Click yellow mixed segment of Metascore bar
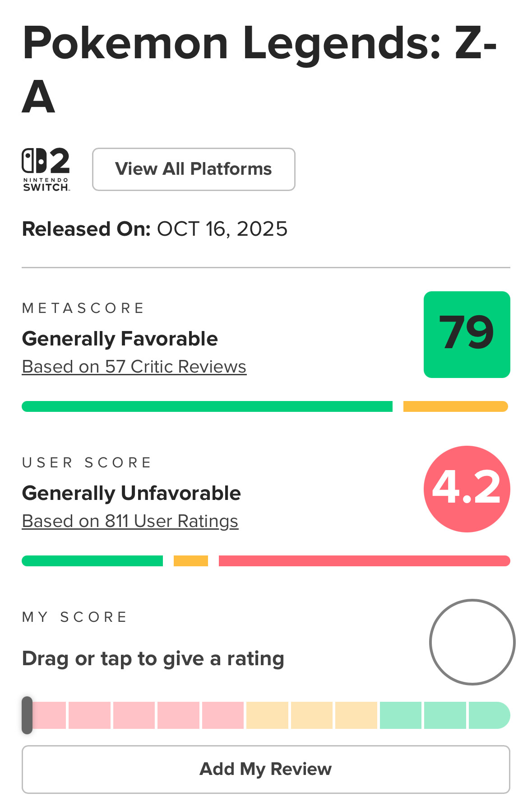Screen dimensions: 532x807 [455, 406]
